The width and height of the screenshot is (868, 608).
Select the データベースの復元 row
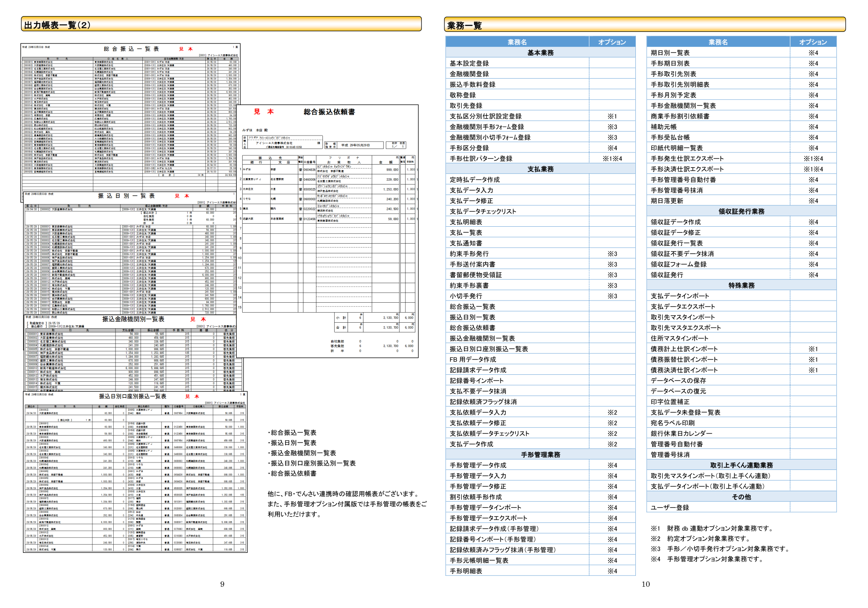pos(741,391)
